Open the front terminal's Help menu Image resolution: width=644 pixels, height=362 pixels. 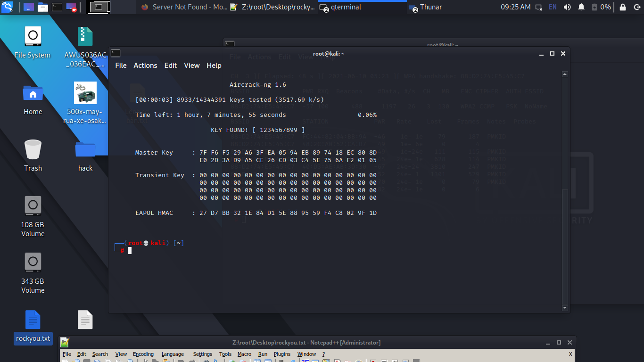tap(214, 66)
